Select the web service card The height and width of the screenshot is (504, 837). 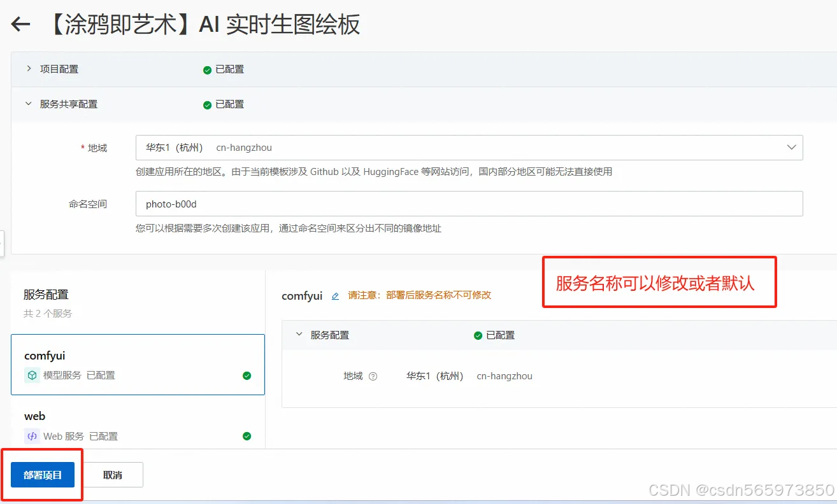tap(138, 425)
